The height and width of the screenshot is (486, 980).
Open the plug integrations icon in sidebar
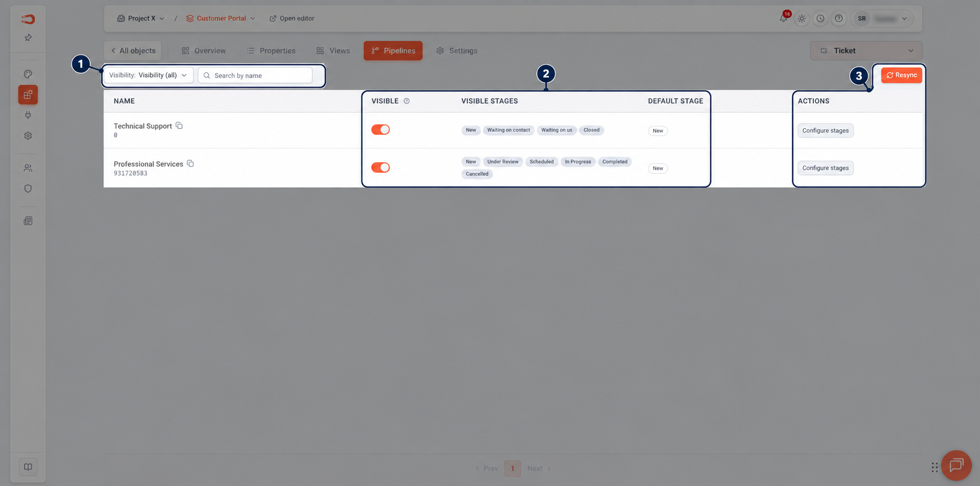[x=28, y=115]
